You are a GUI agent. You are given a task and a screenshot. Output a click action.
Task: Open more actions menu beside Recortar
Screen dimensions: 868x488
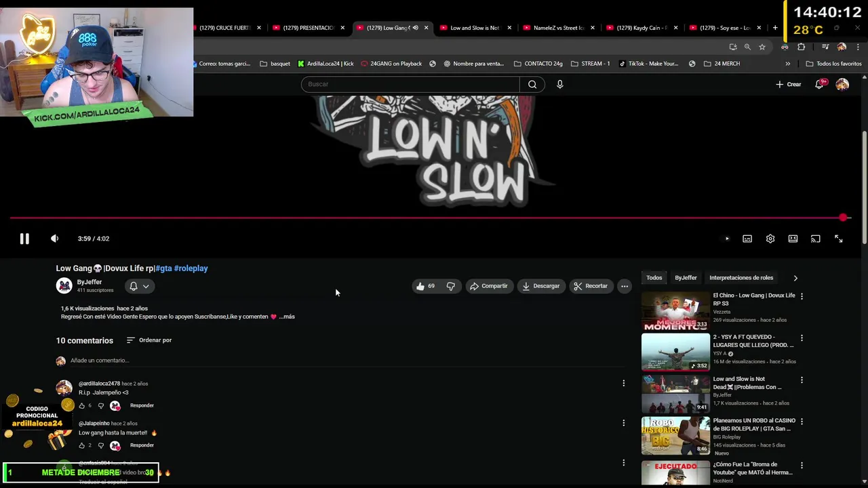(625, 286)
